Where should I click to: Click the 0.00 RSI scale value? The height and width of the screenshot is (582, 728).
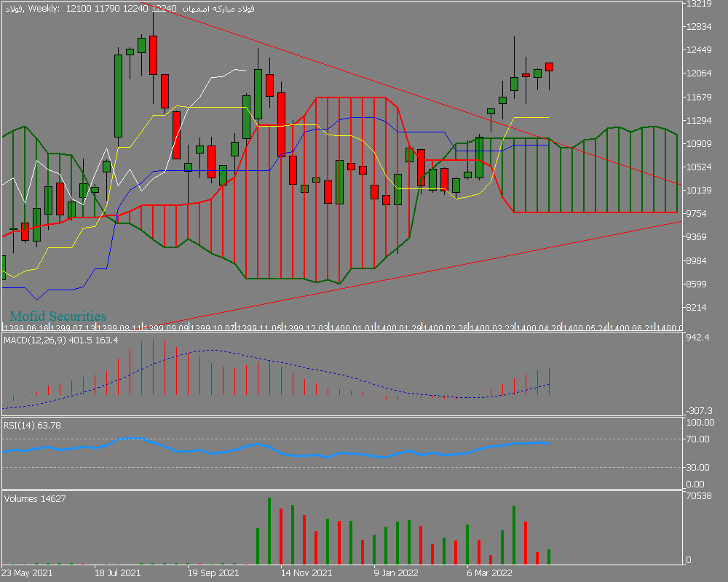point(695,484)
